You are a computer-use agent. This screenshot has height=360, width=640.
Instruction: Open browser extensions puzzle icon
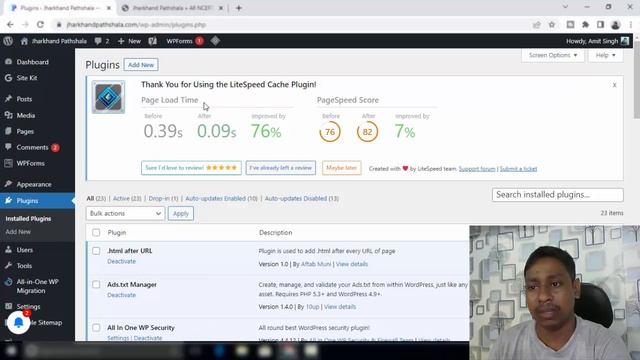point(585,24)
